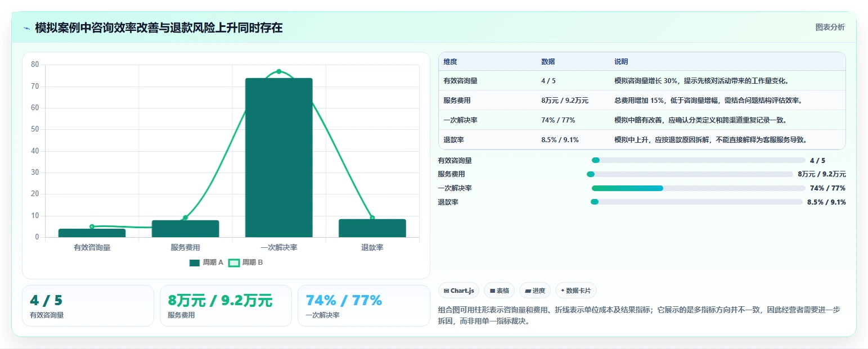This screenshot has height=349, width=868.
Task: Click the 数据卡片 tag icon
Action: pyautogui.click(x=563, y=291)
